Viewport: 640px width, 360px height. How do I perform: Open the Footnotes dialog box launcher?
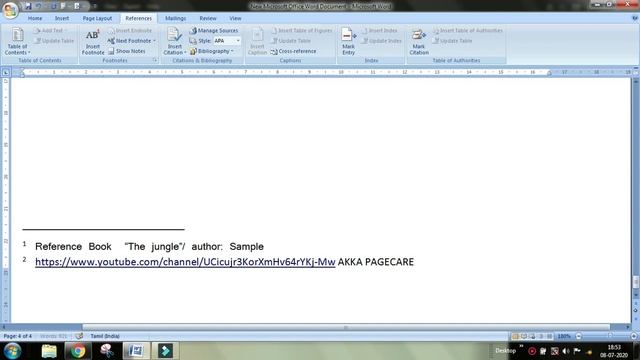155,60
